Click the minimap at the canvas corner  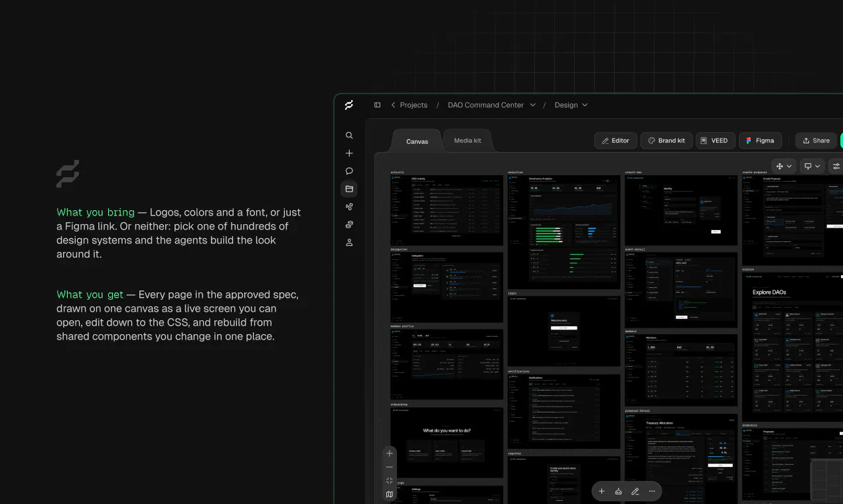pyautogui.click(x=826, y=481)
